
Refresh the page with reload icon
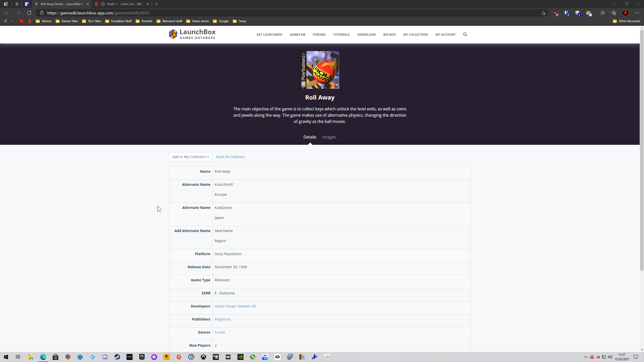[29, 13]
